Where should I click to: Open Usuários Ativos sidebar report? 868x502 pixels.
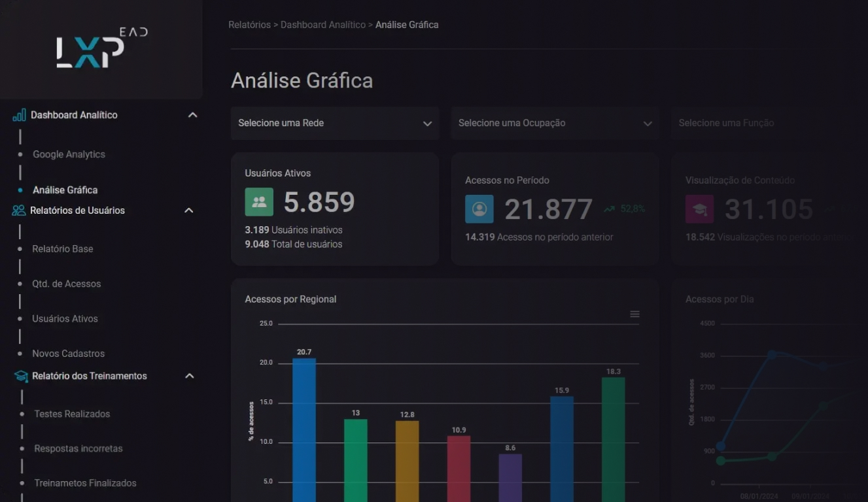pyautogui.click(x=65, y=319)
